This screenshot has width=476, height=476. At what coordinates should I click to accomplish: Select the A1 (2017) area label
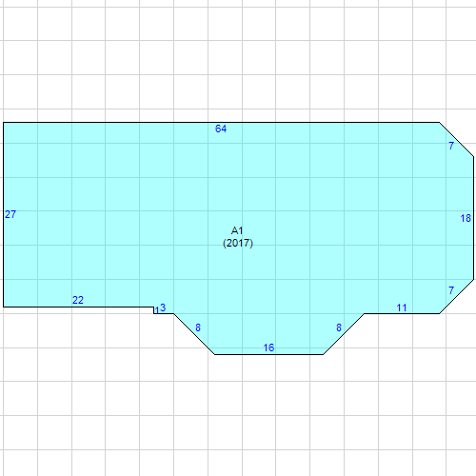[x=238, y=237]
